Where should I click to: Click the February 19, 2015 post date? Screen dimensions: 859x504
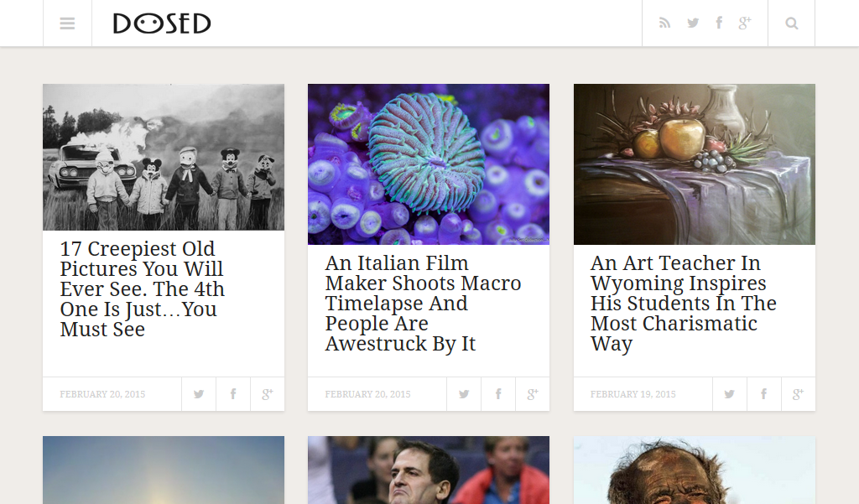(x=633, y=394)
